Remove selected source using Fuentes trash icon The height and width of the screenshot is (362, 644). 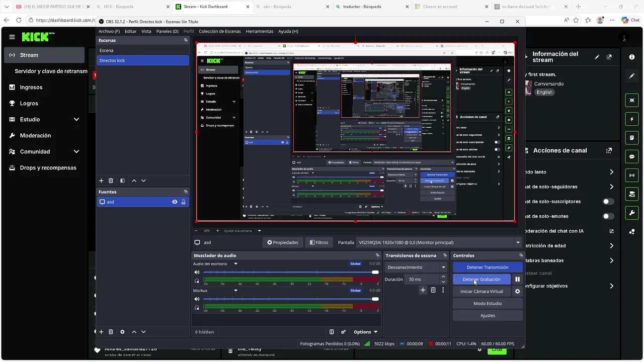pos(111,332)
